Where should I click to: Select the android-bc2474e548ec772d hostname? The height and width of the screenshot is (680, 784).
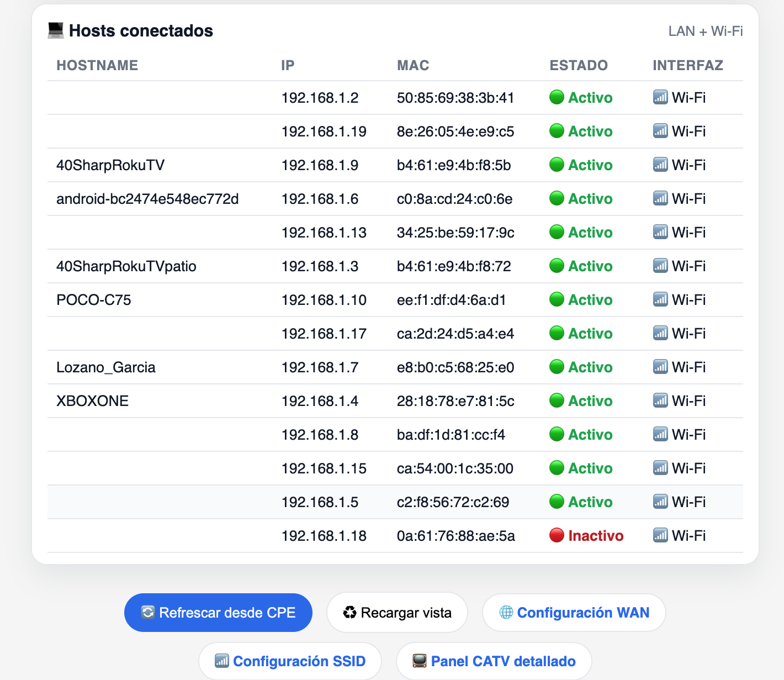(x=147, y=199)
